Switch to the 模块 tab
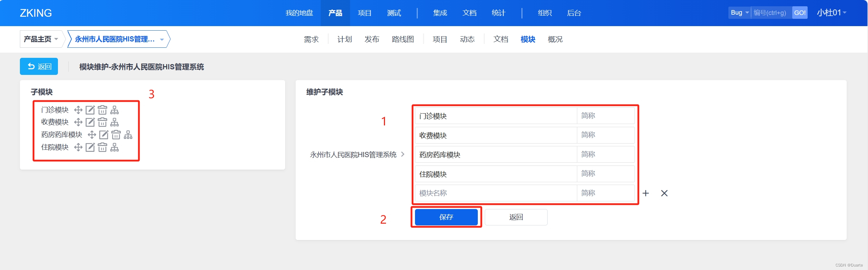 [x=528, y=39]
